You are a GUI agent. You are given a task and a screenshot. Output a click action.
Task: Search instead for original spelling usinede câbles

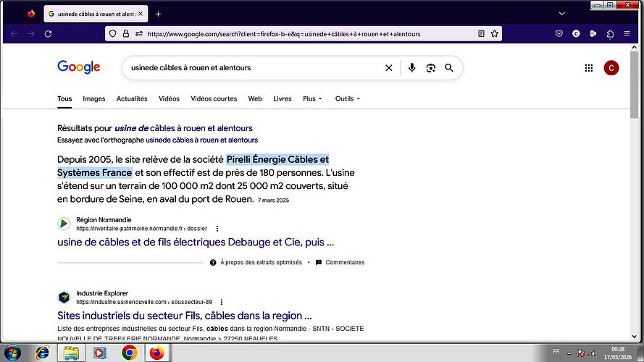[201, 140]
